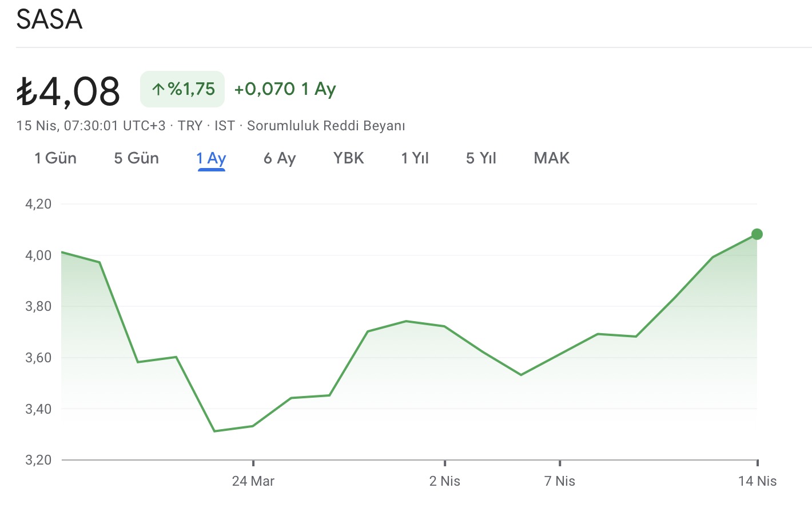Click the 3,60 price axis label
This screenshot has width=812, height=512.
(38, 358)
